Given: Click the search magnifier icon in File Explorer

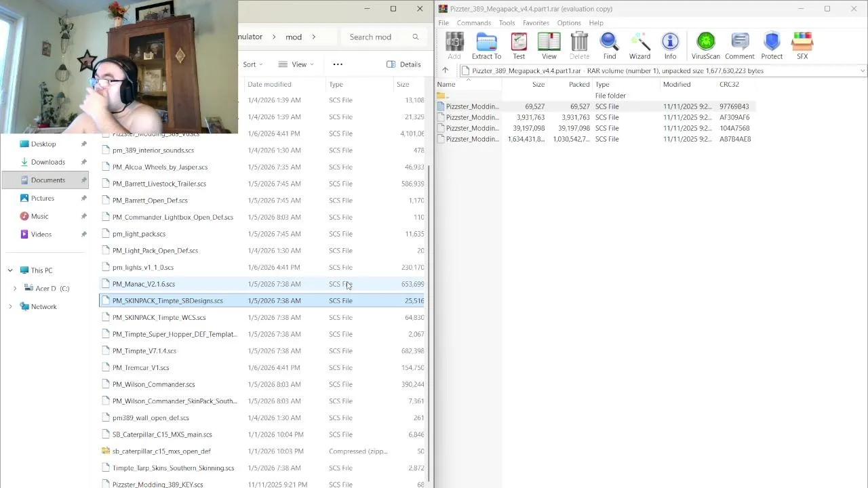Looking at the screenshot, I should pos(416,37).
